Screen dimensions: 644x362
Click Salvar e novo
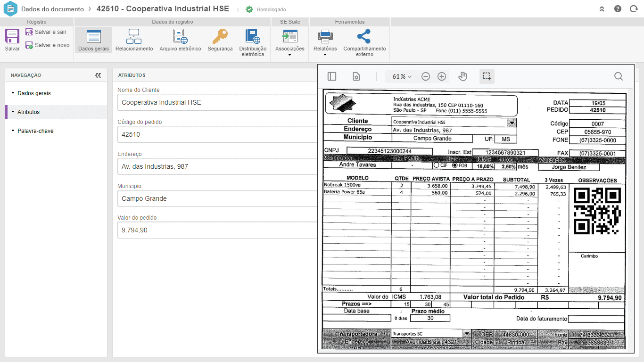(x=48, y=45)
